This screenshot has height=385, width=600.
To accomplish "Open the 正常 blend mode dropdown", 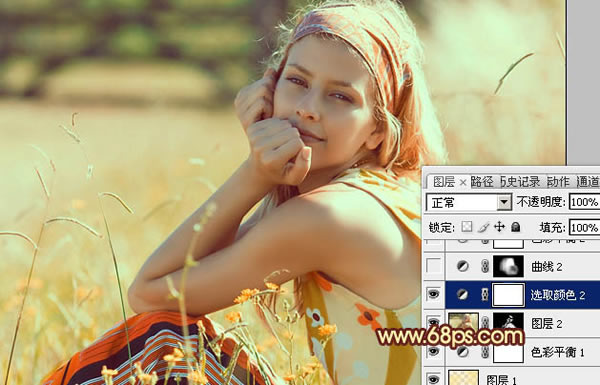I will click(x=469, y=202).
